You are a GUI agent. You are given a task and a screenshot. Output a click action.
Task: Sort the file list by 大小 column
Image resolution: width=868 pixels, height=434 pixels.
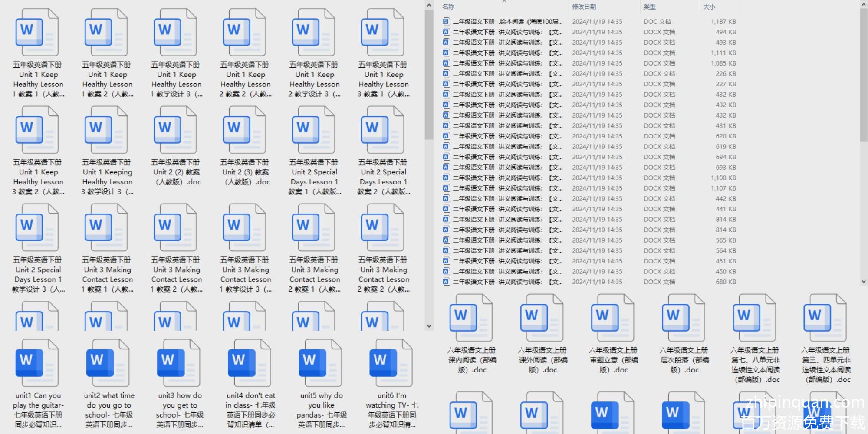[x=709, y=7]
